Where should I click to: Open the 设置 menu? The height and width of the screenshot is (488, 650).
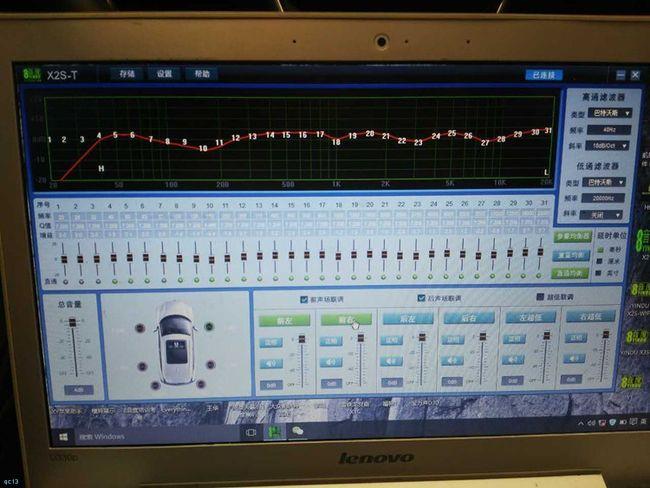tap(165, 74)
